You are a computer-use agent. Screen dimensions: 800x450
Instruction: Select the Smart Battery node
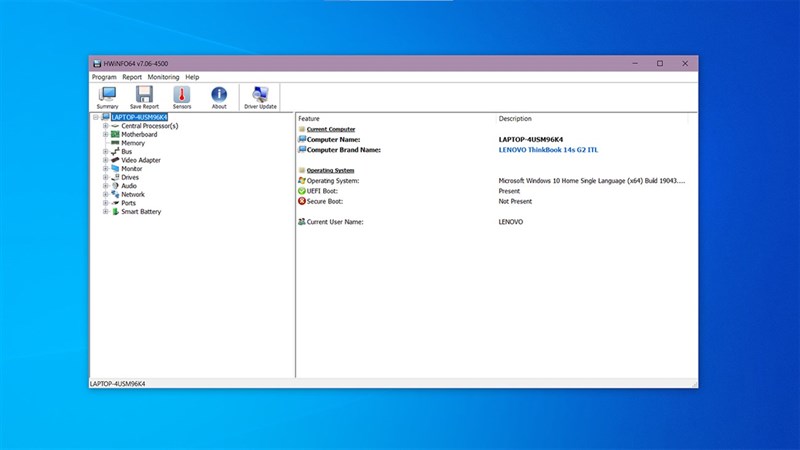[141, 212]
